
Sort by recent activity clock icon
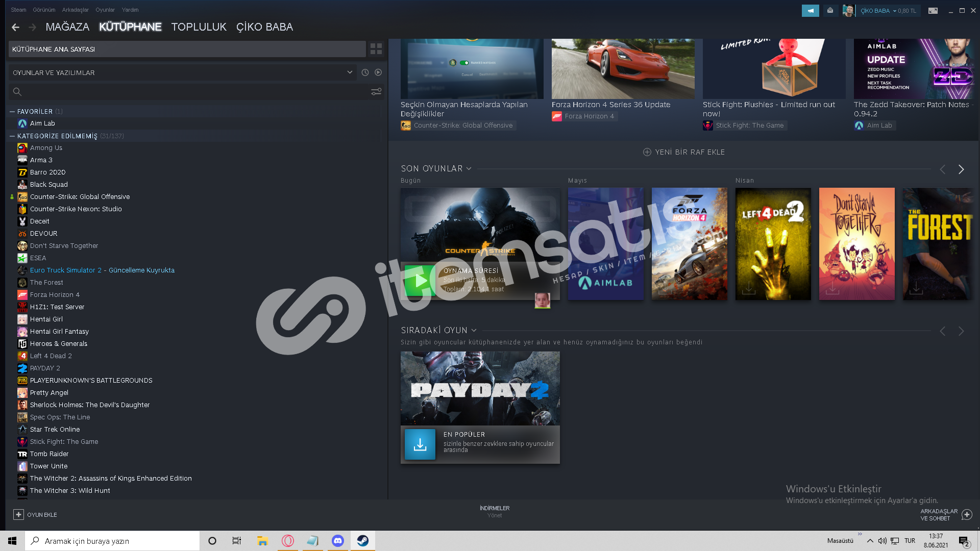coord(365,72)
